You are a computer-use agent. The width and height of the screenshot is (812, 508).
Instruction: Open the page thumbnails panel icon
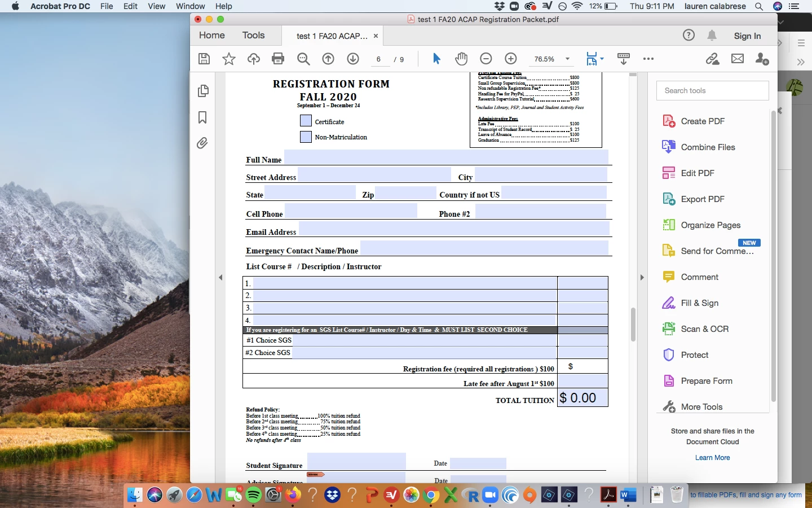[x=203, y=91]
